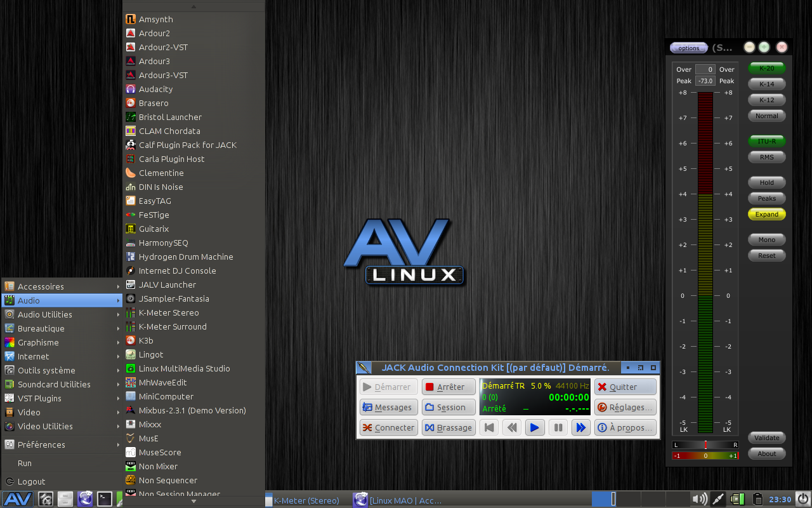The height and width of the screenshot is (508, 812).
Task: Switch the meter to the K-12 scale
Action: [x=767, y=100]
